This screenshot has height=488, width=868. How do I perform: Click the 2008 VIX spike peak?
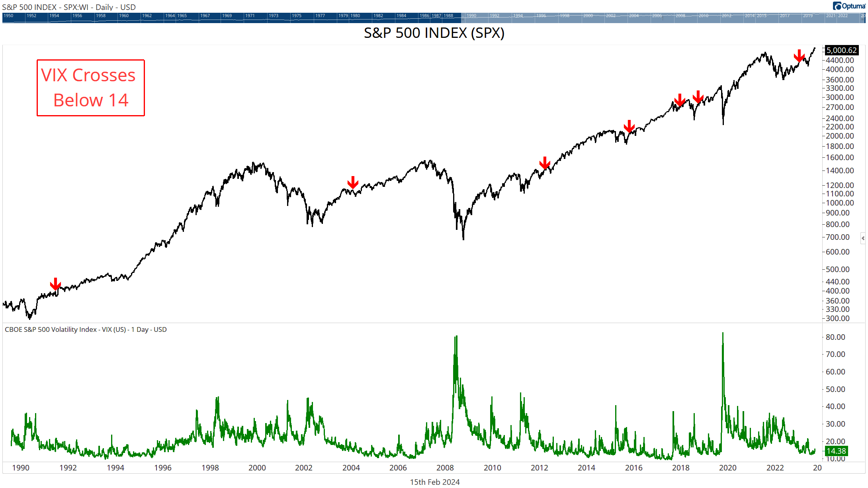[456, 337]
